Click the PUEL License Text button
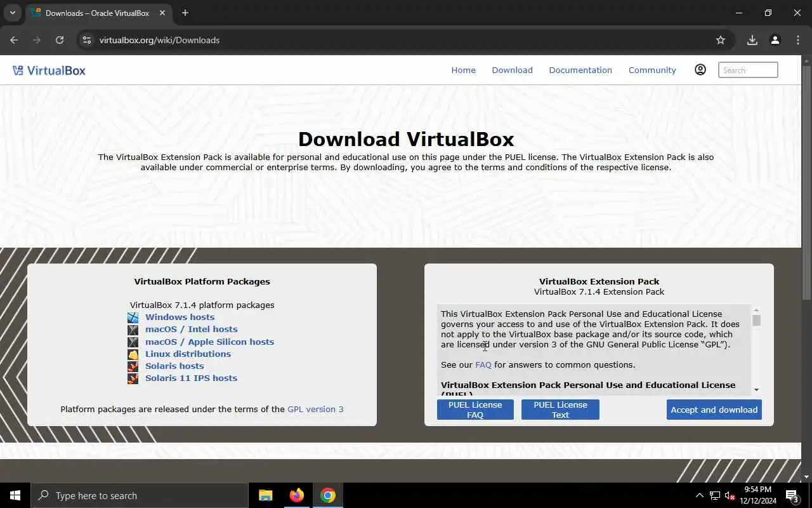The image size is (812, 508). 560,410
